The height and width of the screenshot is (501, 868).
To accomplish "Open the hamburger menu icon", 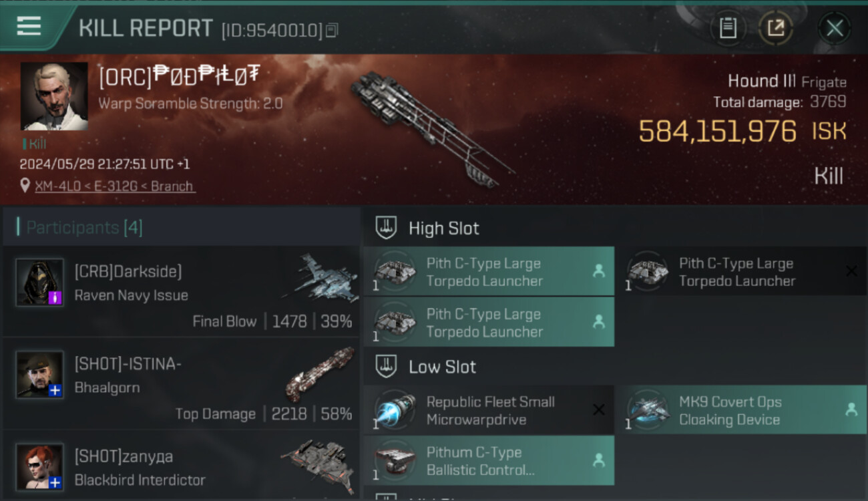I will [29, 26].
